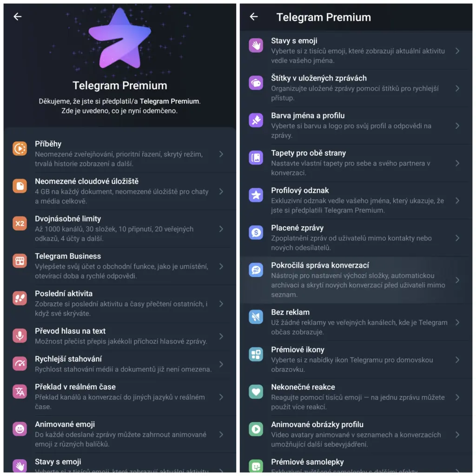Screen dimensions: 476x476
Task: Expand Neomezené cloudové úložiště chevron
Action: [x=221, y=192]
